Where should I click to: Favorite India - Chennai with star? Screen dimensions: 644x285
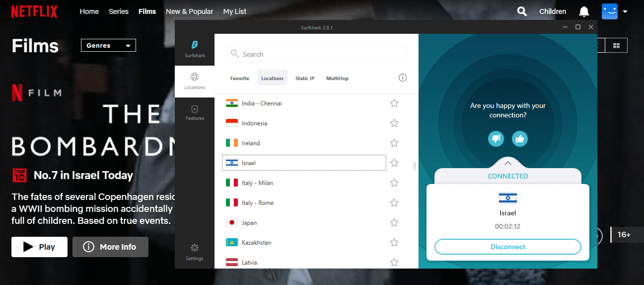tap(394, 103)
